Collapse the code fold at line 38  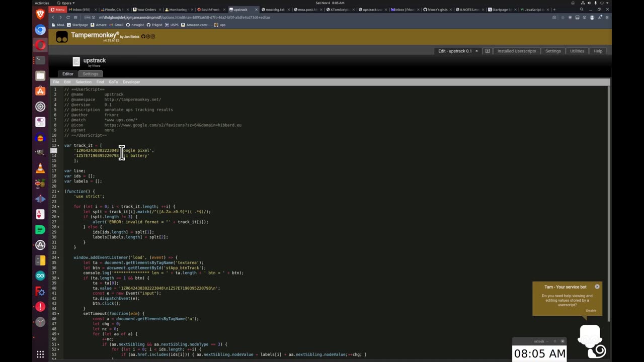click(59, 278)
